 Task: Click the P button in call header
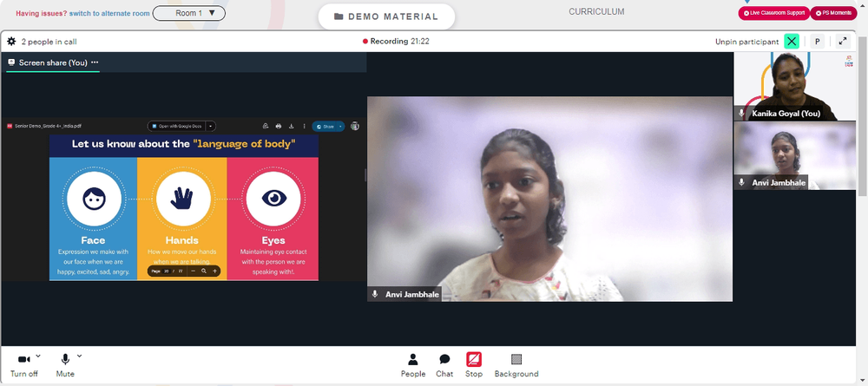click(x=817, y=42)
